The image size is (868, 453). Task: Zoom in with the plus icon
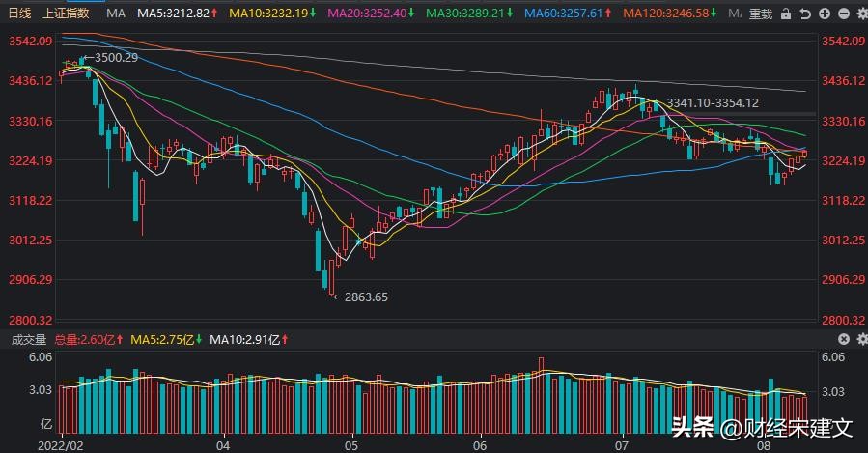[x=825, y=14]
